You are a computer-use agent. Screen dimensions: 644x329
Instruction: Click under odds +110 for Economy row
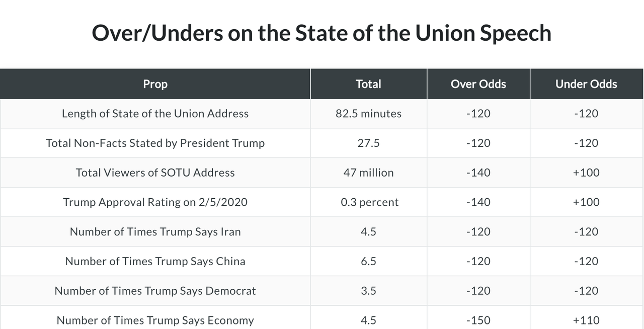point(586,320)
